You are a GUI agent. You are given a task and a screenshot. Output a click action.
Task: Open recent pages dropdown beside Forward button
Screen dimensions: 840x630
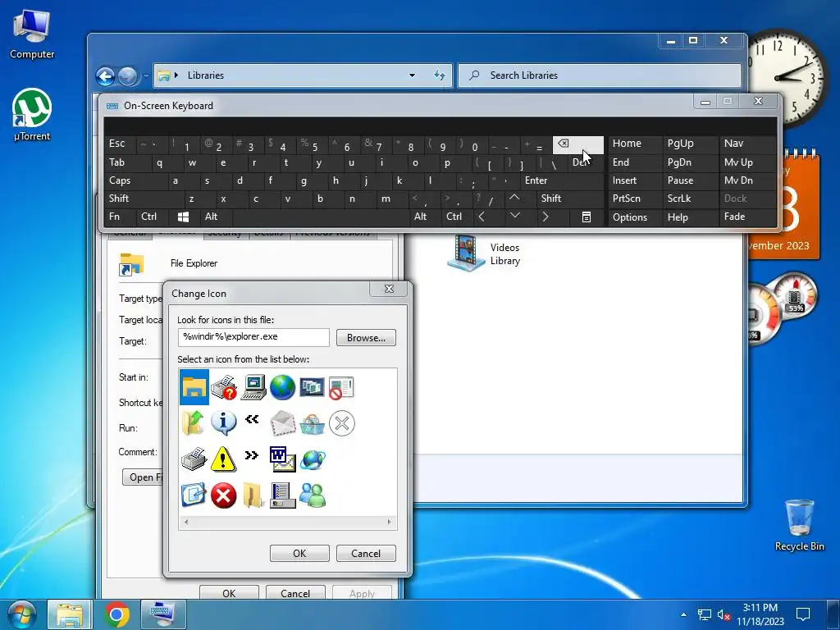point(146,76)
